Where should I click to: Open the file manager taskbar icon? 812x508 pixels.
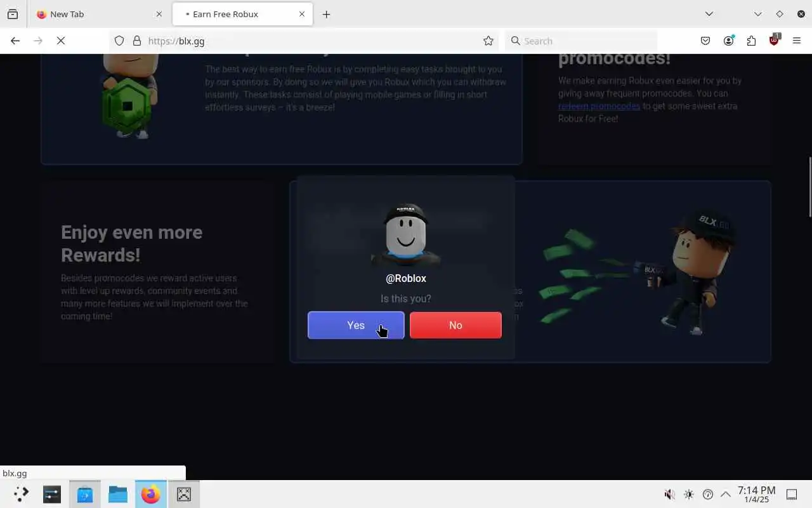tap(118, 494)
